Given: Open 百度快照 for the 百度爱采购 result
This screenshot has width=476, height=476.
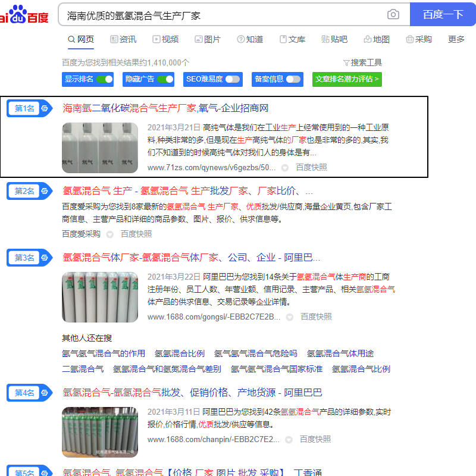Looking at the screenshot, I should 136,234.
